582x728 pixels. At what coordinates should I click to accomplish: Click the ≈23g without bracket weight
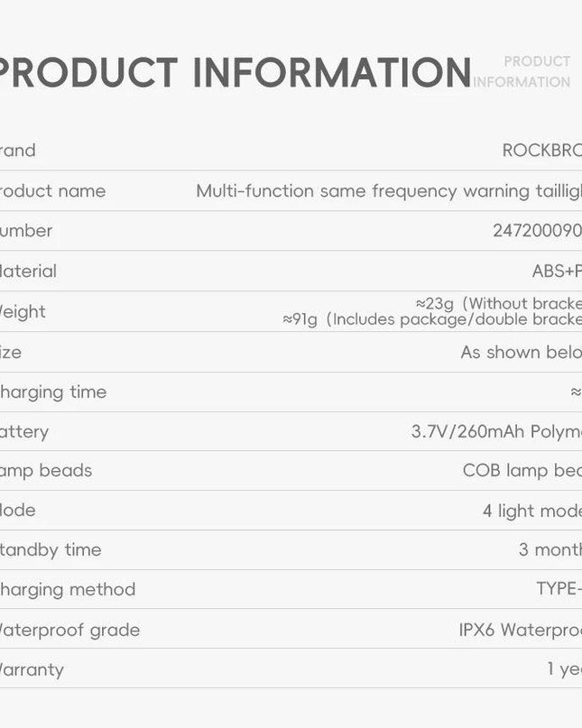point(498,303)
